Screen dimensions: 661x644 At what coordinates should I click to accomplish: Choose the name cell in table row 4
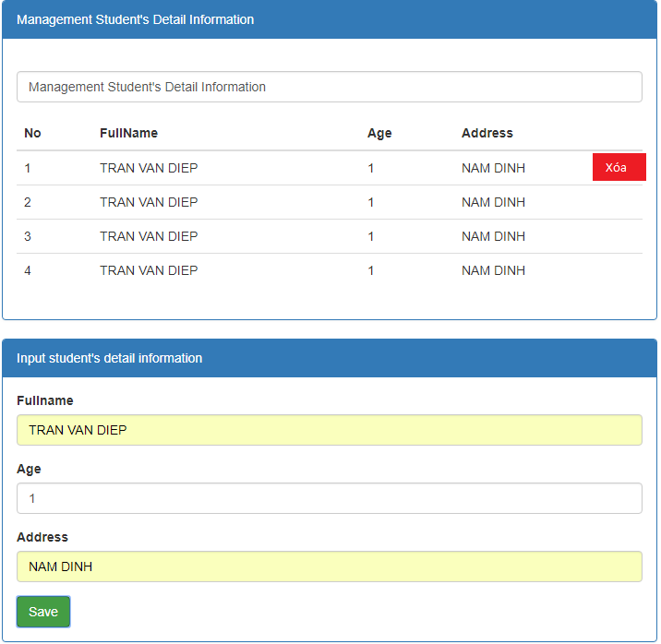click(149, 270)
